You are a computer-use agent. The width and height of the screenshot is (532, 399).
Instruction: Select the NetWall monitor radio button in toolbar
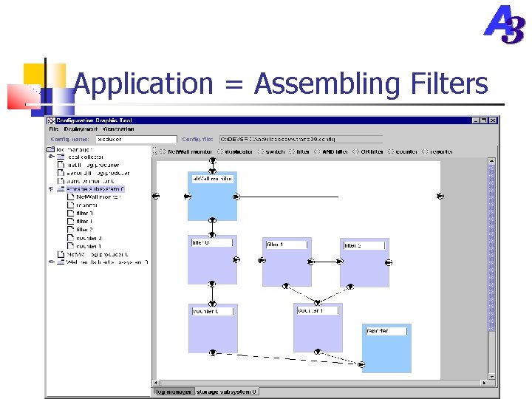(x=163, y=151)
